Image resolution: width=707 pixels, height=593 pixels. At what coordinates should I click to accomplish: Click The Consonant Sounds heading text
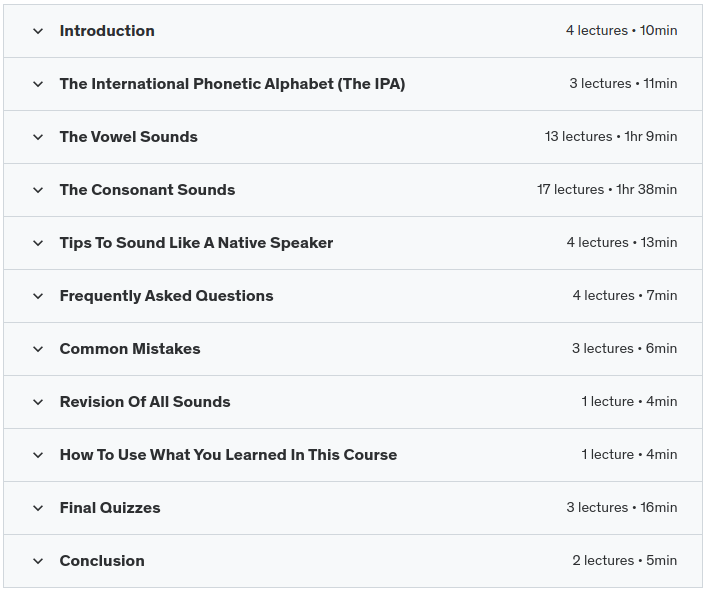(x=147, y=190)
